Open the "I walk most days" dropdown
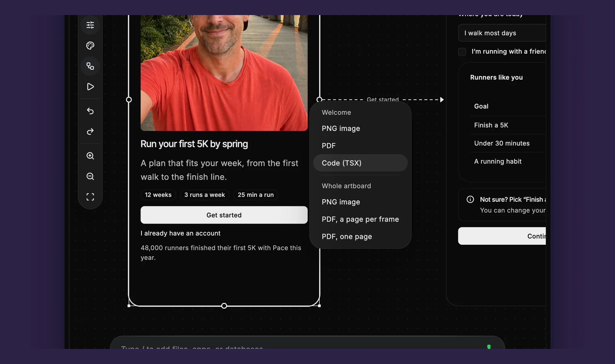The image size is (615, 364). [x=502, y=33]
